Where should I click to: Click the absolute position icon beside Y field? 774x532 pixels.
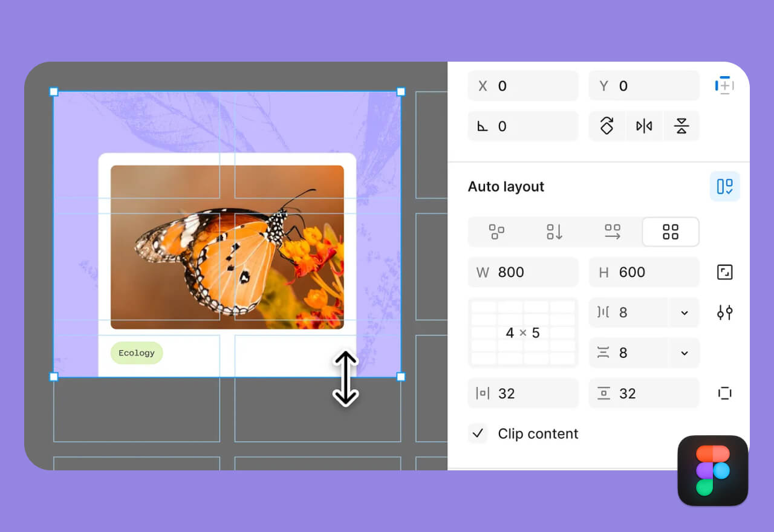[x=724, y=86]
